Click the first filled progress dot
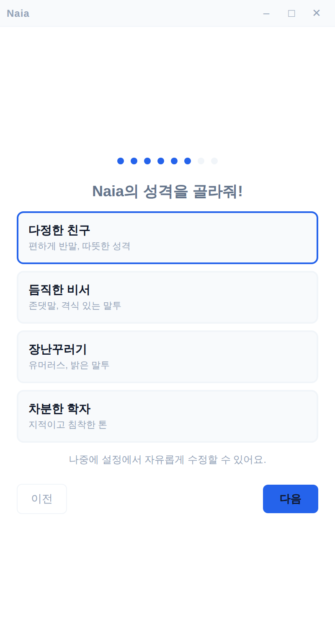This screenshot has height=644, width=335. pyautogui.click(x=120, y=161)
